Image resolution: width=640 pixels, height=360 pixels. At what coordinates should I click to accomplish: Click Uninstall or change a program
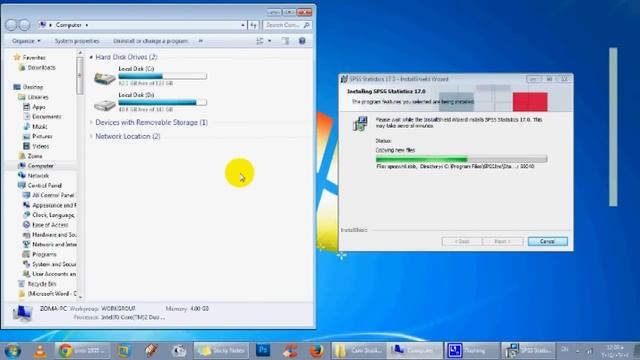[x=150, y=41]
